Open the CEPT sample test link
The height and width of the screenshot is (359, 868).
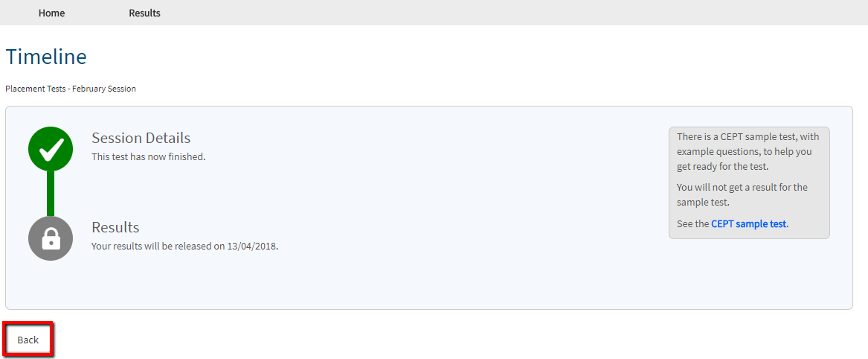tap(748, 224)
